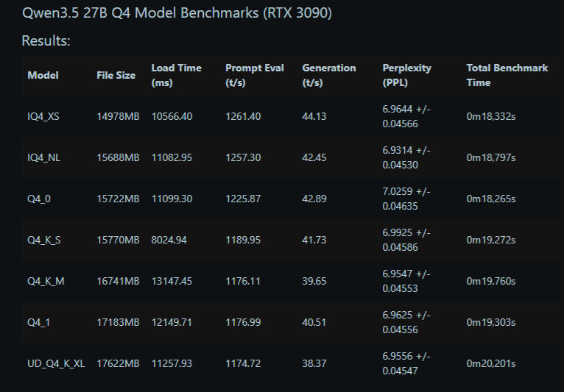
Task: Click the 'Perplexity (PPL)' column header
Action: point(406,75)
